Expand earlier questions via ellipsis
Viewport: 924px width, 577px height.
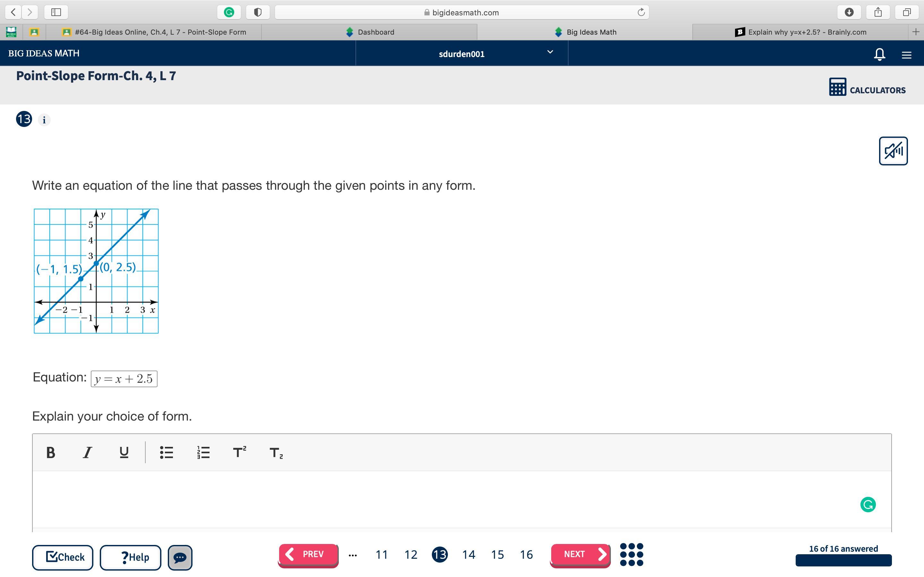tap(352, 555)
